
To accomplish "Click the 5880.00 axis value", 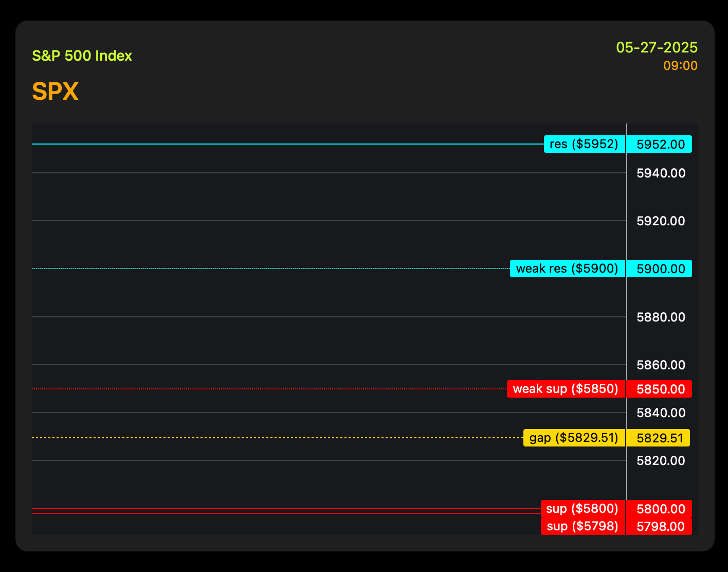I will click(661, 317).
